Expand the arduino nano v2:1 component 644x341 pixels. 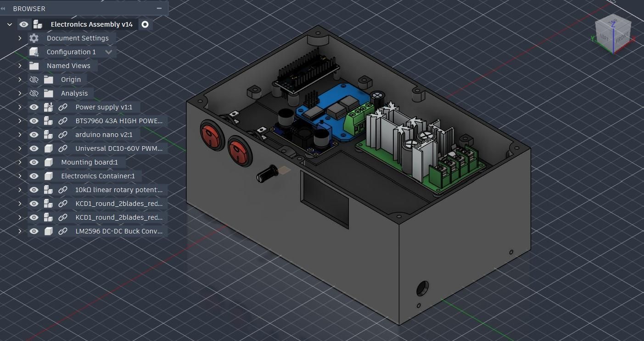(20, 135)
